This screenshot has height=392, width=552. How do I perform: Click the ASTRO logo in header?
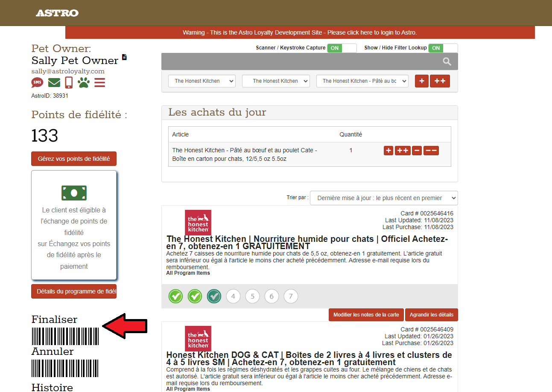point(57,13)
